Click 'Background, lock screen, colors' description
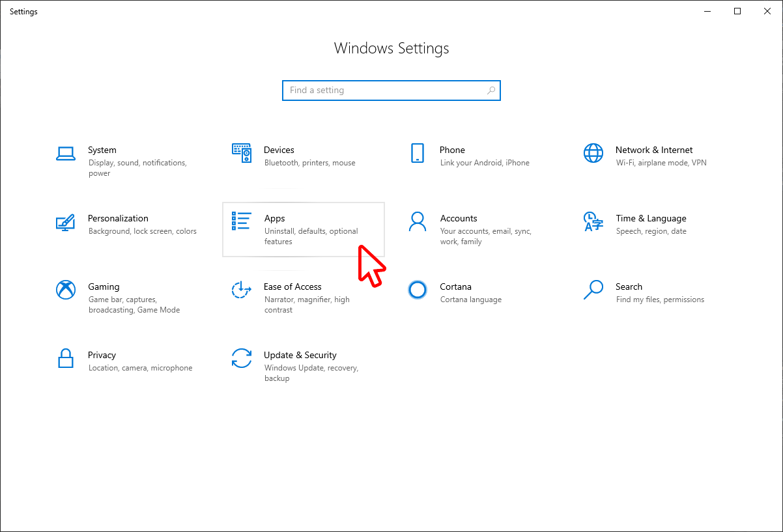Viewport: 783px width, 532px height. [143, 231]
